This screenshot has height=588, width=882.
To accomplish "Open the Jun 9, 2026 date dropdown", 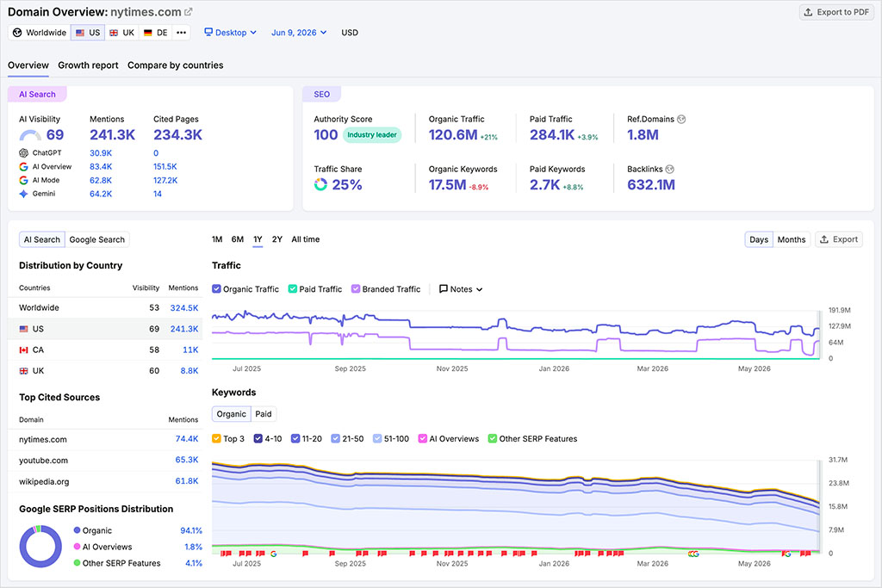I will point(299,33).
